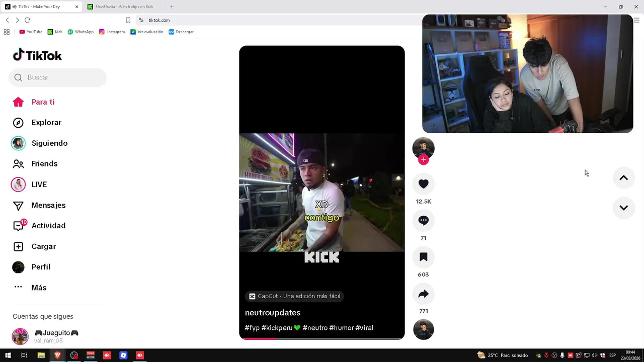
Task: Open the apps grid in the bookmarks bar
Action: pos(7,32)
